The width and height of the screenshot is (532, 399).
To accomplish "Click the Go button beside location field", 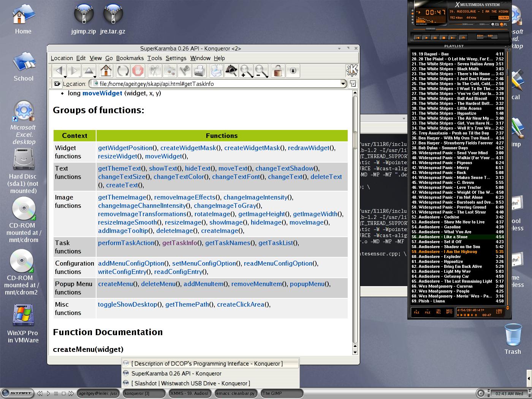I will (353, 84).
